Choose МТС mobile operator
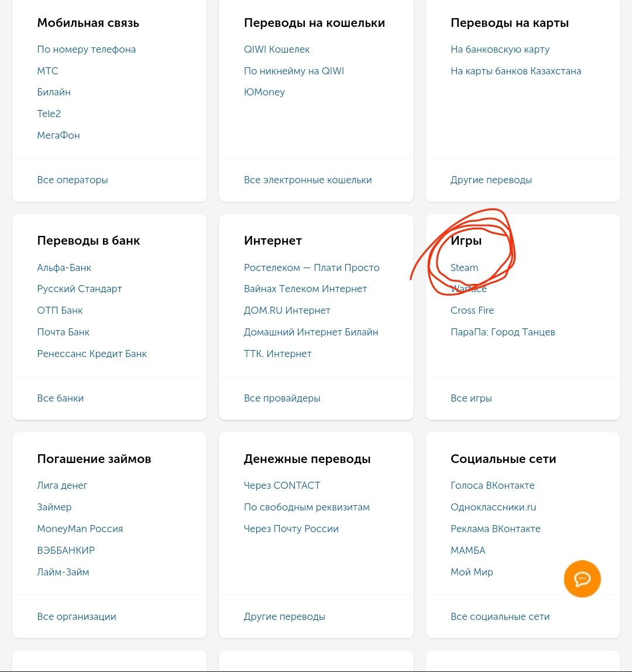Screen dimensions: 632x672 47,71
